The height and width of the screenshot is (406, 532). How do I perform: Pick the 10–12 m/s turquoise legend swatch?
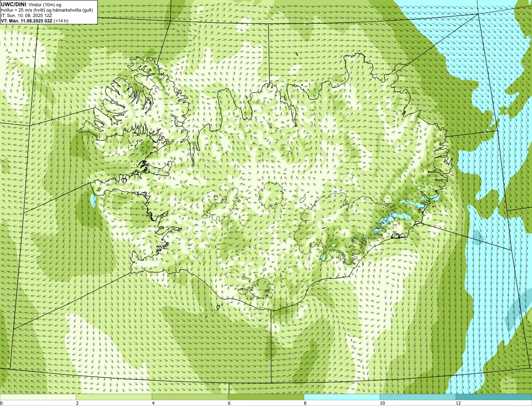pyautogui.click(x=418, y=397)
